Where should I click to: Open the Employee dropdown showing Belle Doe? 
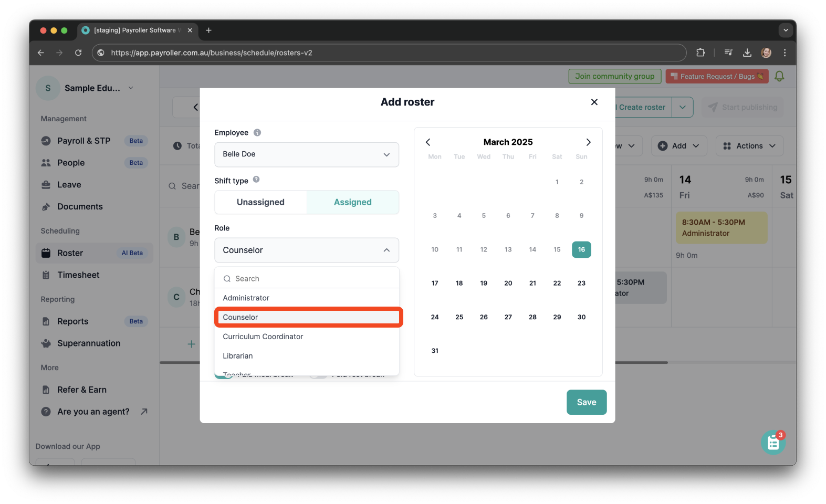307,154
